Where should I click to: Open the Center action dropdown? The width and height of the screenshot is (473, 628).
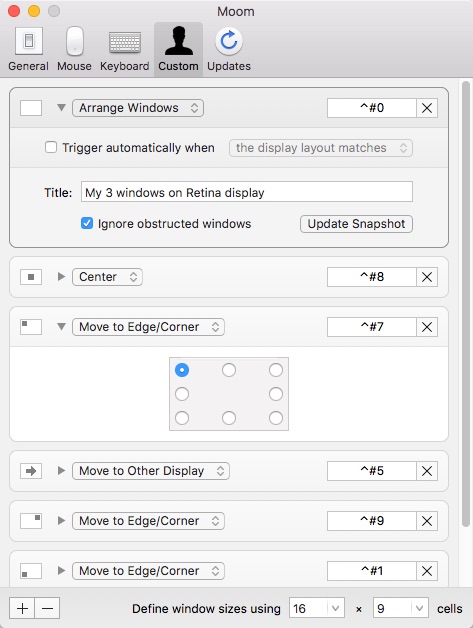pyautogui.click(x=107, y=277)
